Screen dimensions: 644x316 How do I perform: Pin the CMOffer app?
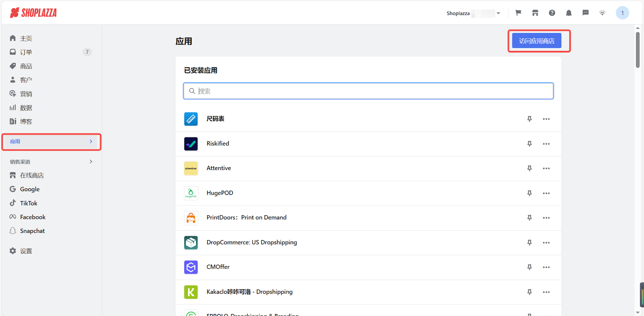pos(530,267)
